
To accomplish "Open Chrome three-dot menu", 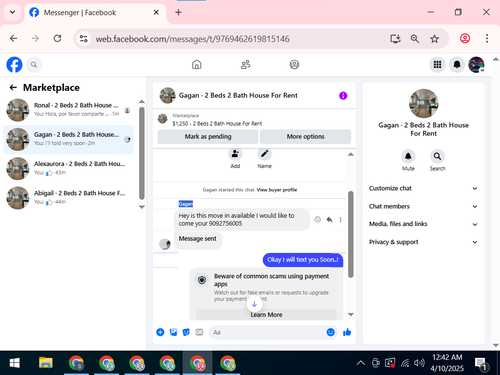I will click(x=487, y=39).
